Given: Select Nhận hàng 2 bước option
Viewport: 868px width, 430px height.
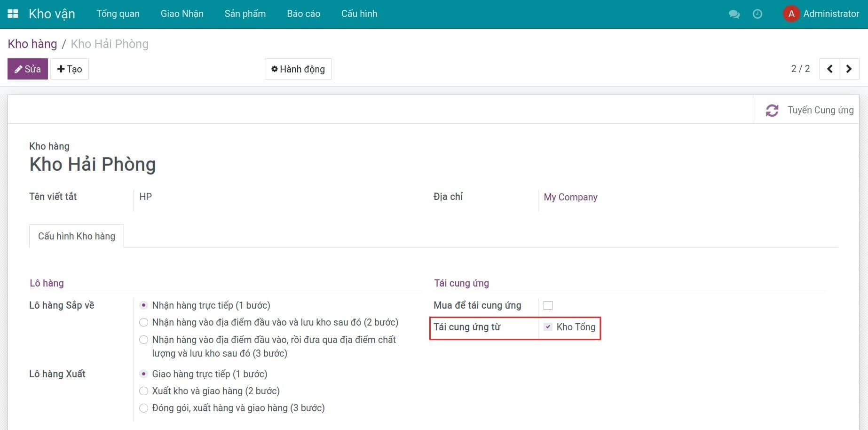Looking at the screenshot, I should pyautogui.click(x=144, y=322).
